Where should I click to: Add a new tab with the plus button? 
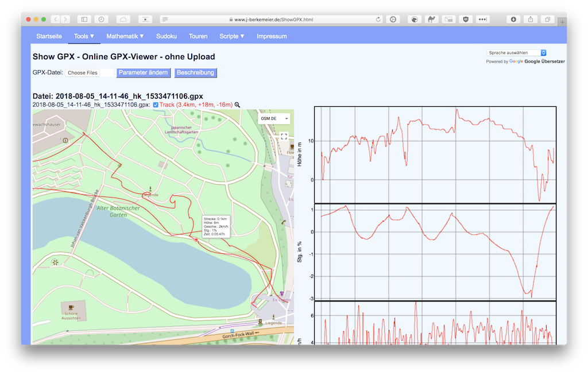[x=562, y=22]
